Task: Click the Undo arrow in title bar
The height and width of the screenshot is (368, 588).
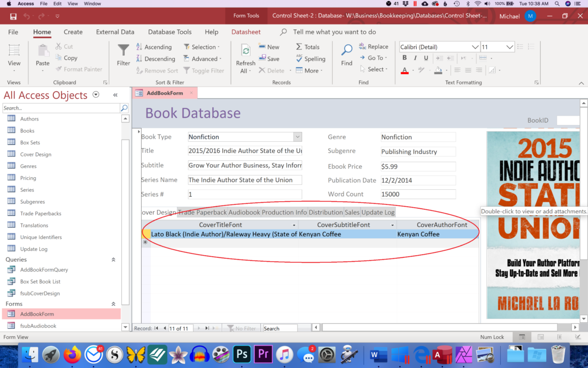Action: (27, 16)
